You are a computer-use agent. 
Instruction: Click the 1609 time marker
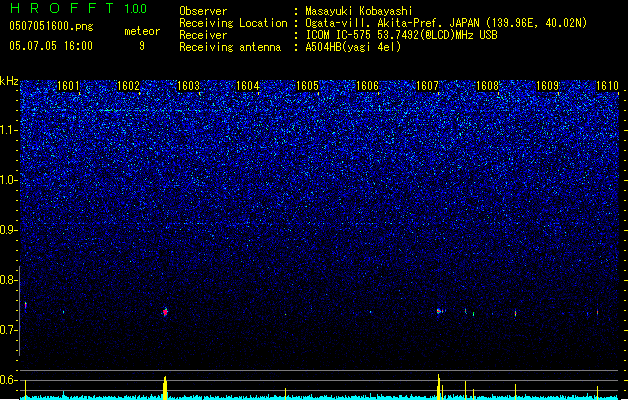tap(547, 86)
